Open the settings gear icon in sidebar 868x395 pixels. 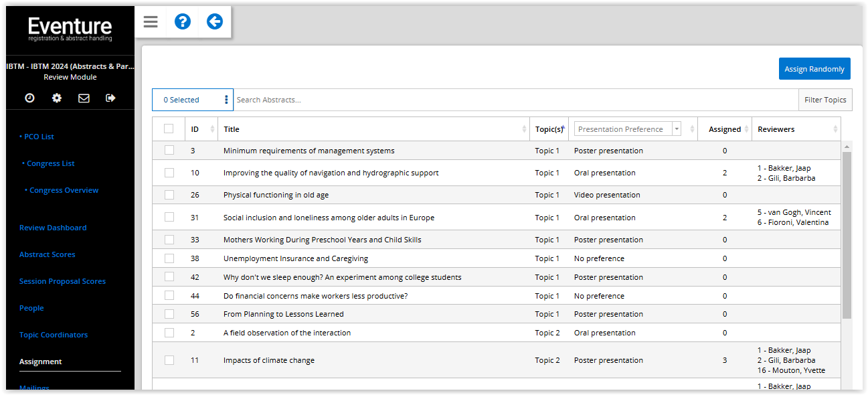point(57,98)
